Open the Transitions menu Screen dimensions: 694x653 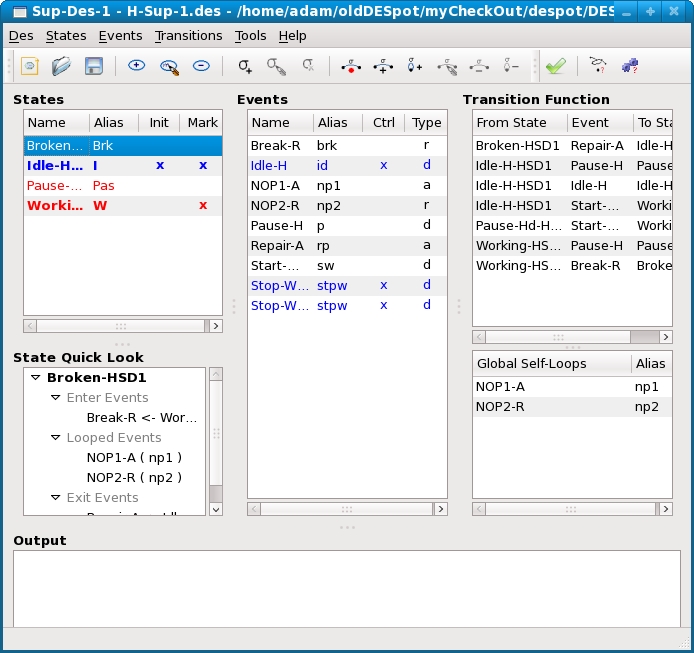click(188, 35)
